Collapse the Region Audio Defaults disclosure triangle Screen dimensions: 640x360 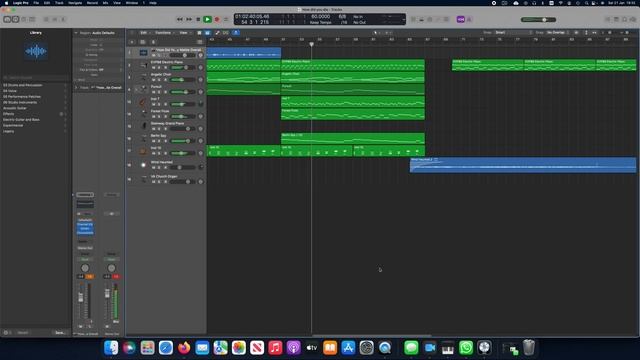click(x=76, y=33)
